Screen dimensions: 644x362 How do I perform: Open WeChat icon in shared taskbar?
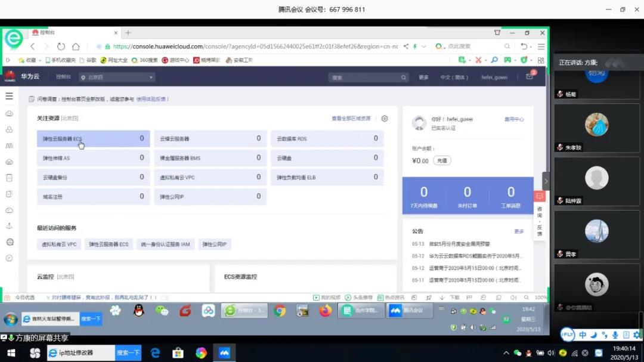tap(162, 311)
